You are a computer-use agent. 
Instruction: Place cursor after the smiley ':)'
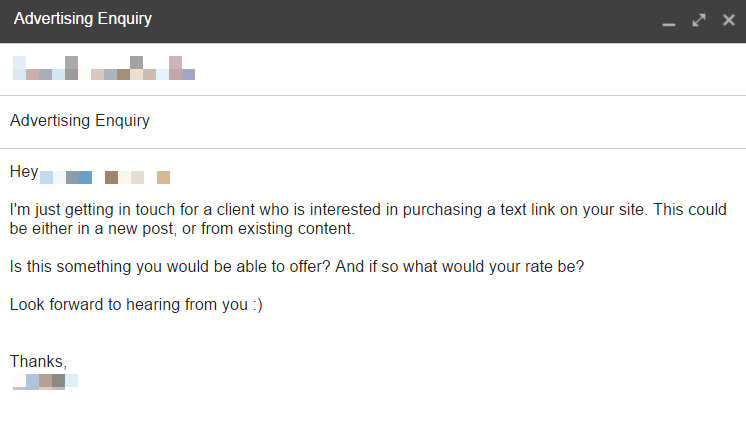[x=263, y=304]
